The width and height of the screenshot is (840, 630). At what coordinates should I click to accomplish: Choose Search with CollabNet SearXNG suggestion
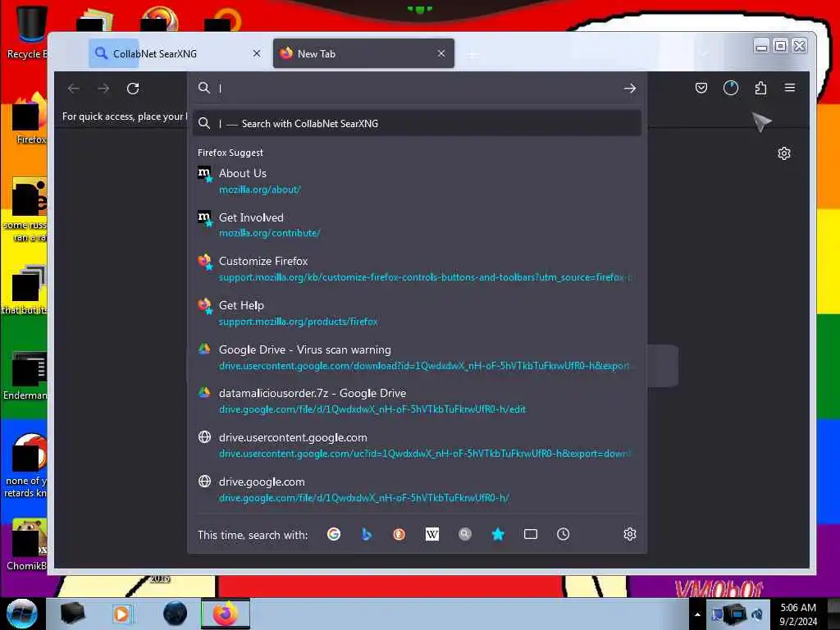click(x=417, y=124)
